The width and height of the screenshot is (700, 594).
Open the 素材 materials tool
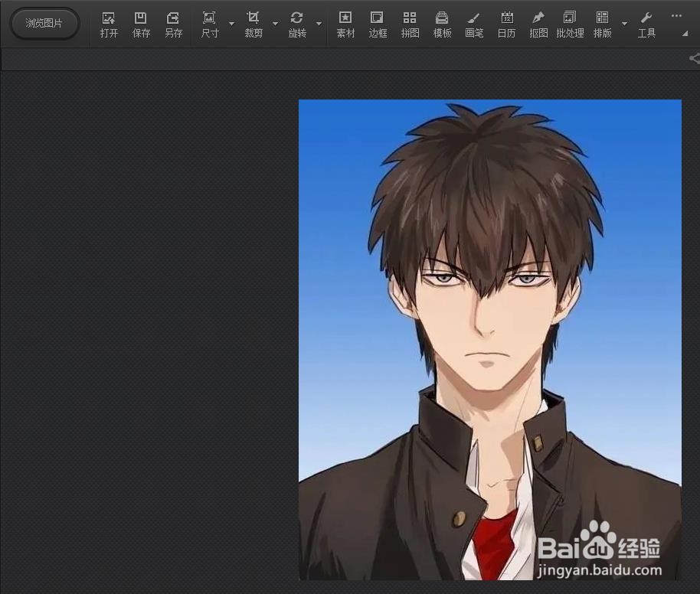click(345, 24)
